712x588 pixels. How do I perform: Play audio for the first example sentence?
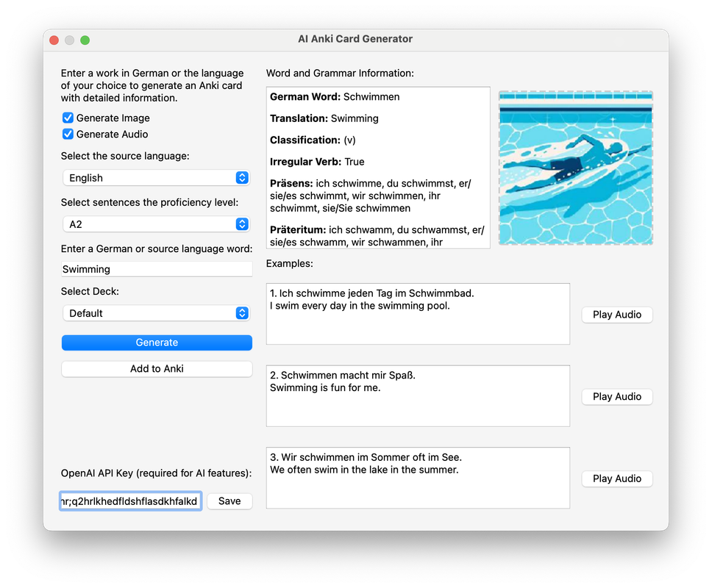coord(617,315)
